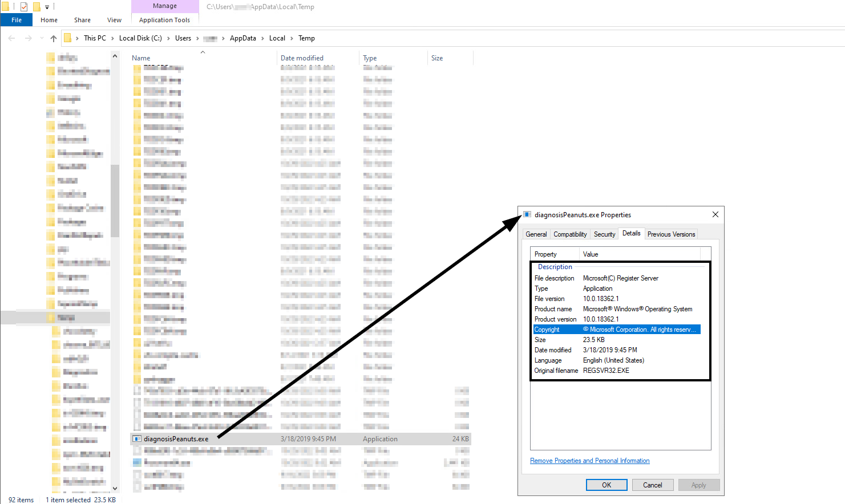Click the Back navigation arrow
This screenshot has width=845, height=504.
(x=12, y=38)
